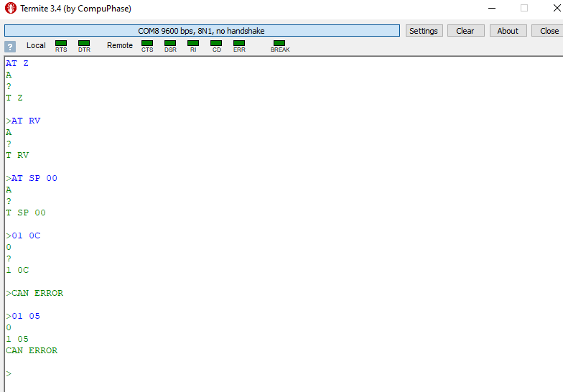Click the 'T SP 00' echoed response
Viewport: 563px width, 392px height.
(x=26, y=213)
